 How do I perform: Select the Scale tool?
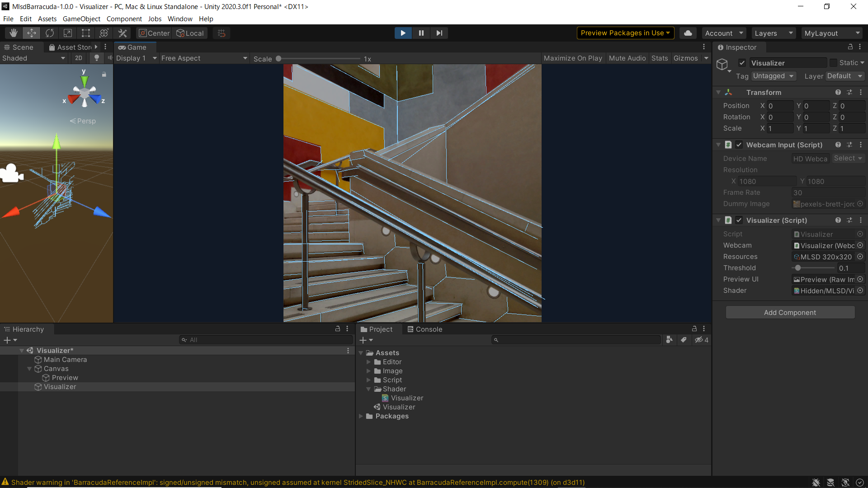coord(68,33)
